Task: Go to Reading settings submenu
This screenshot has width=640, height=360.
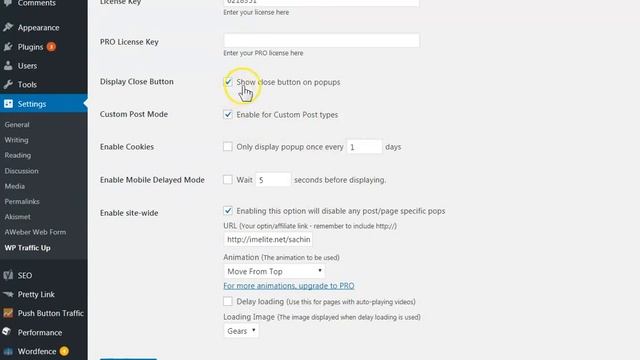Action: coord(18,155)
